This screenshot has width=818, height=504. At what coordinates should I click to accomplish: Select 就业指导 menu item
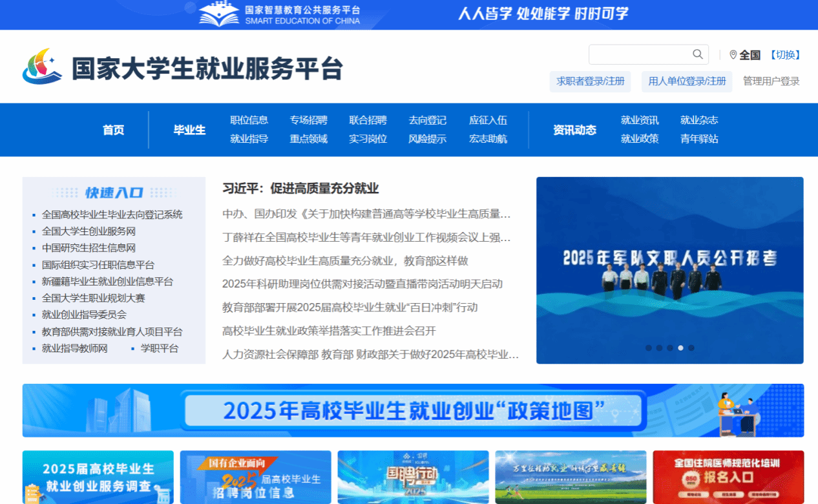249,139
